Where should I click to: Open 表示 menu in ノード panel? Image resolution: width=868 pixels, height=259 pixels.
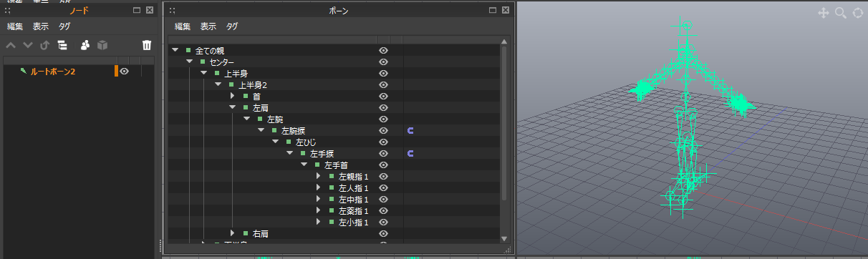[x=41, y=26]
